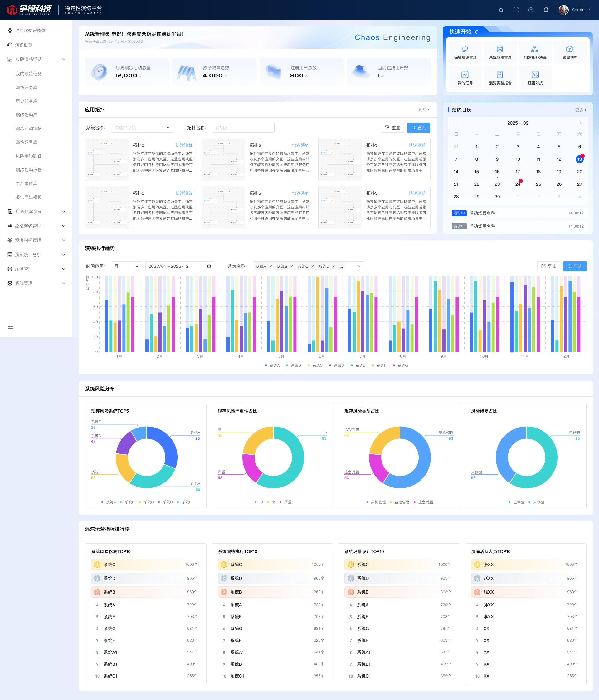This screenshot has width=599, height=700.
Task: Remove 系统A tag from filter
Action: point(271,266)
